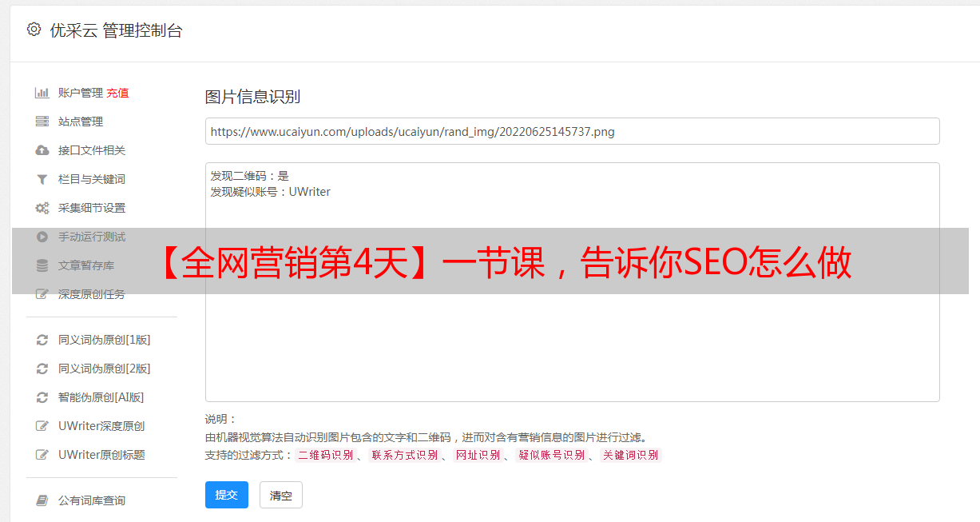Open 采集细节设置 menu item
Image resolution: width=980 pixels, height=522 pixels.
pyautogui.click(x=92, y=208)
